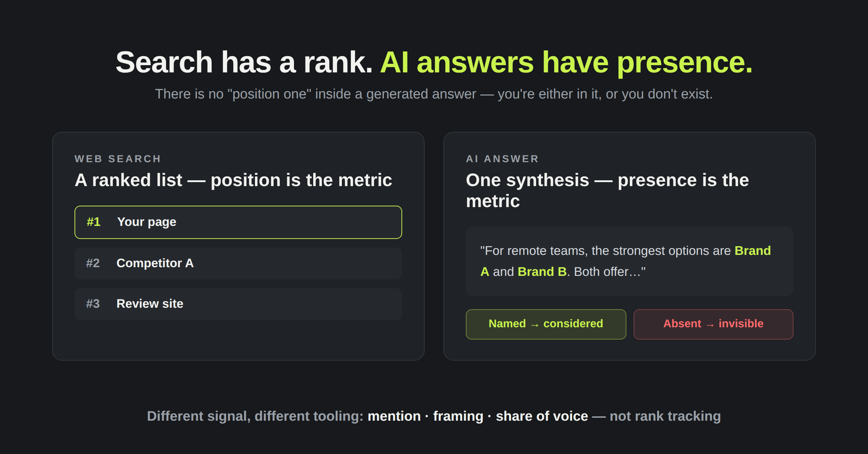Click the Absent → invisible badge
Viewport: 868px width, 454px height.
713,324
